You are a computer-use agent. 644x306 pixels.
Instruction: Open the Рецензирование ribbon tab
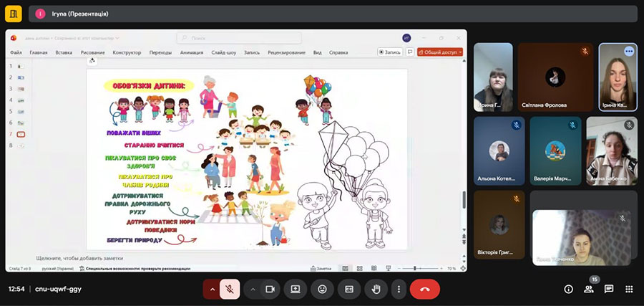click(286, 52)
